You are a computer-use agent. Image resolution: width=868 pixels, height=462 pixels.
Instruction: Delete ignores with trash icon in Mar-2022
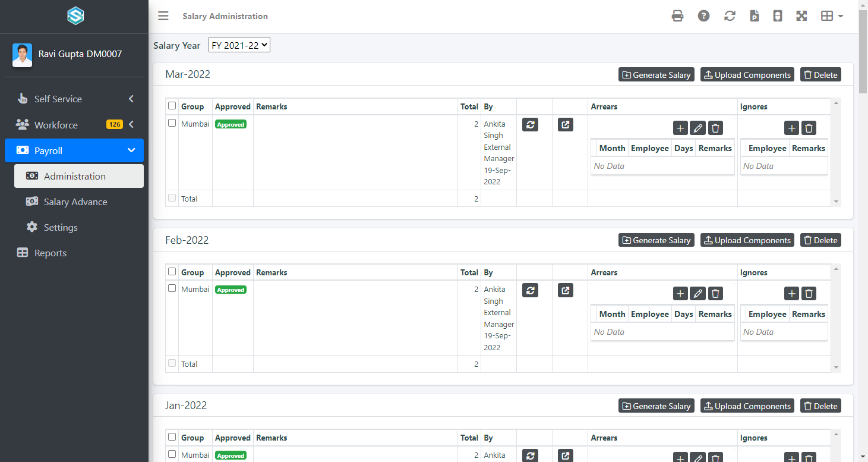809,128
